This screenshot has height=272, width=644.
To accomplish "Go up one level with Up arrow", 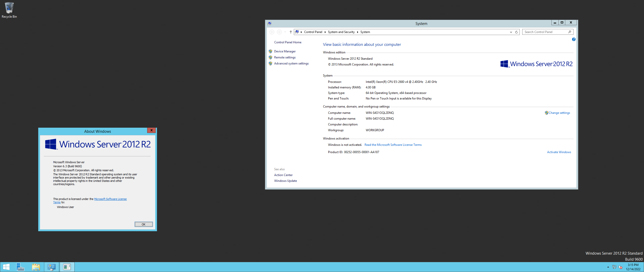I will pos(291,32).
